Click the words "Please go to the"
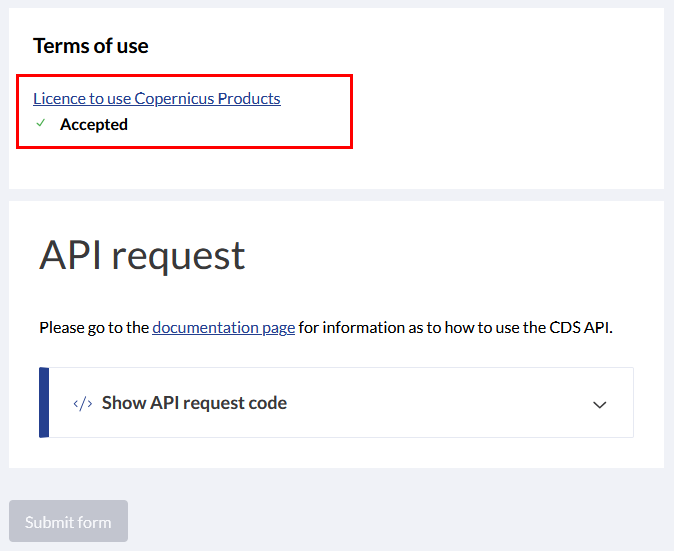Image resolution: width=674 pixels, height=551 pixels. pos(94,328)
